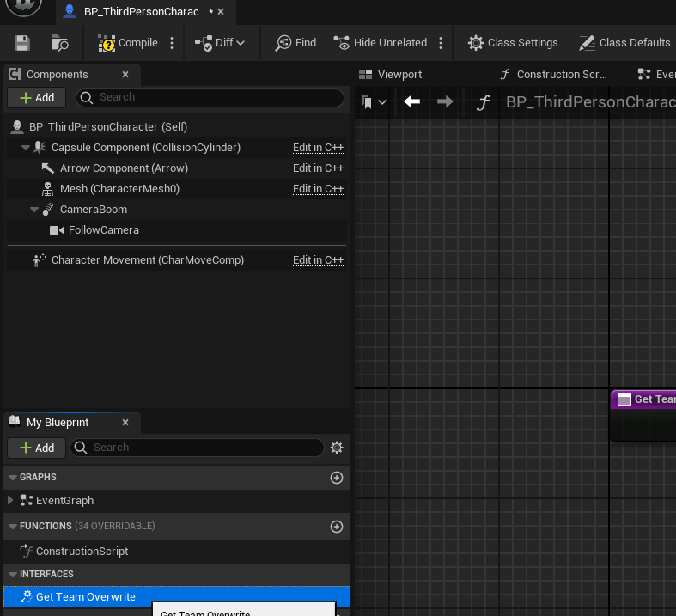The height and width of the screenshot is (616, 676).
Task: Select the FollowCamera component
Action: tap(103, 230)
